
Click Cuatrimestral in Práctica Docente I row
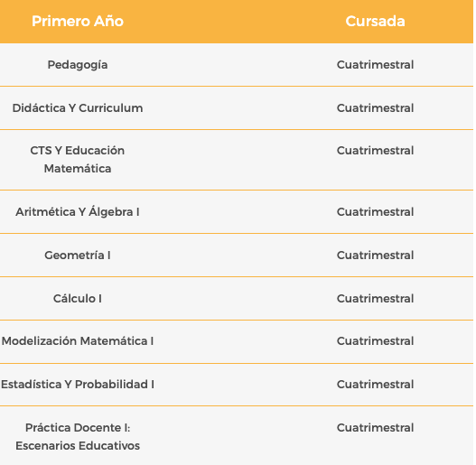375,428
